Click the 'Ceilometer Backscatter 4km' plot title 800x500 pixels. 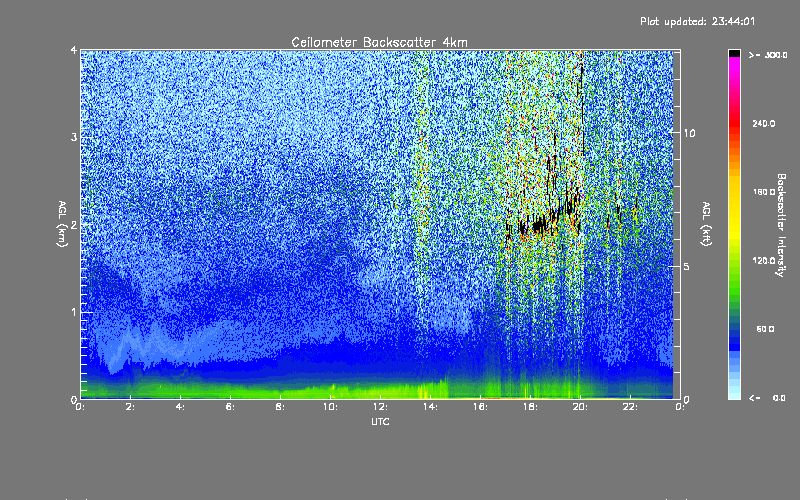coord(379,42)
